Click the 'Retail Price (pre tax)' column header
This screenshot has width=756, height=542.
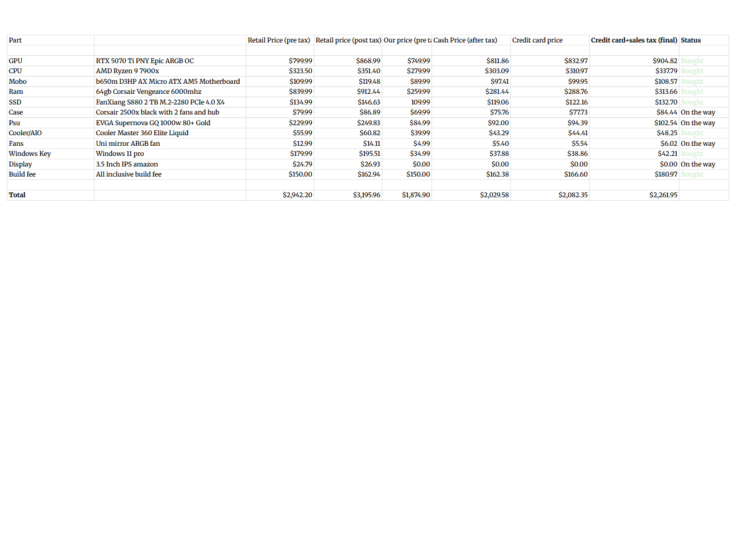click(x=279, y=40)
